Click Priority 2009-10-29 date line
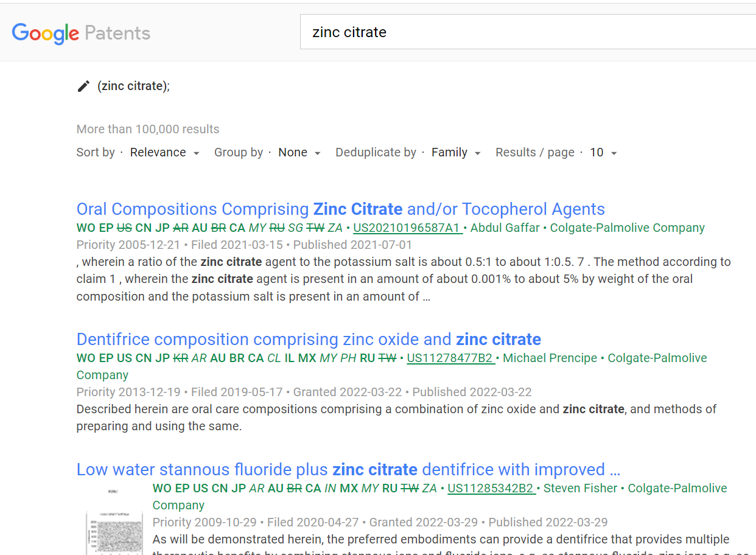 coord(380,523)
